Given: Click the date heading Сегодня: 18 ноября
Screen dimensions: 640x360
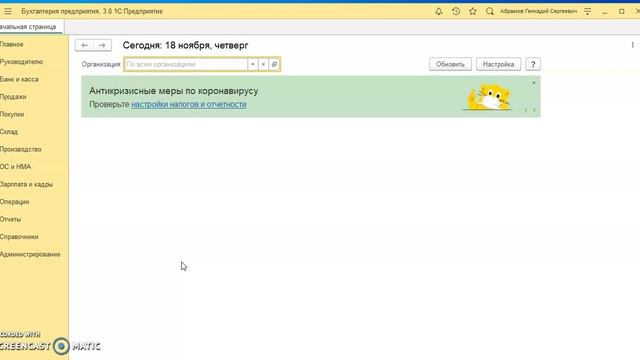Looking at the screenshot, I should point(185,45).
